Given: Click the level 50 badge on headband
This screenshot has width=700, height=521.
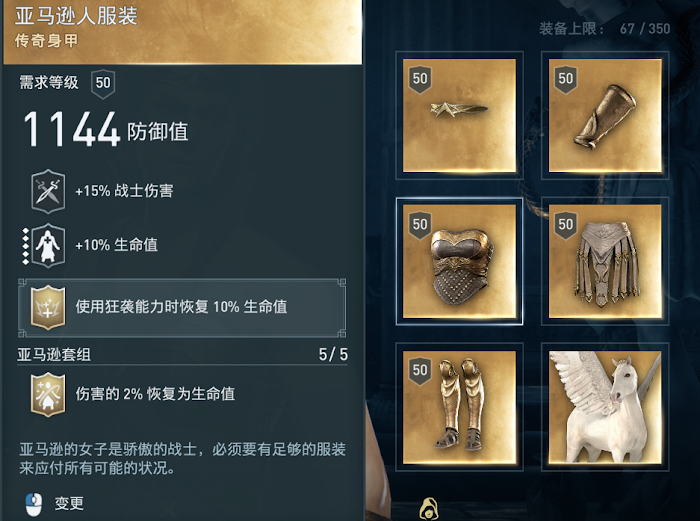Looking at the screenshot, I should [420, 79].
